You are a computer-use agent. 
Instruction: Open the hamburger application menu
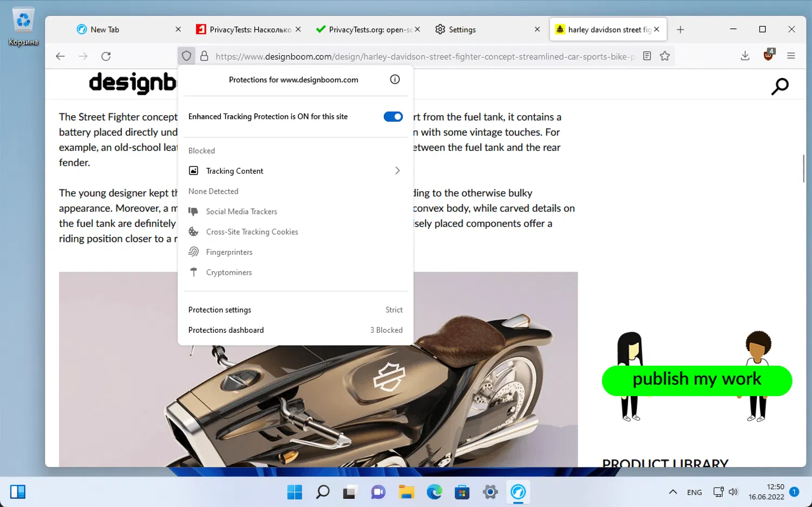pos(791,56)
